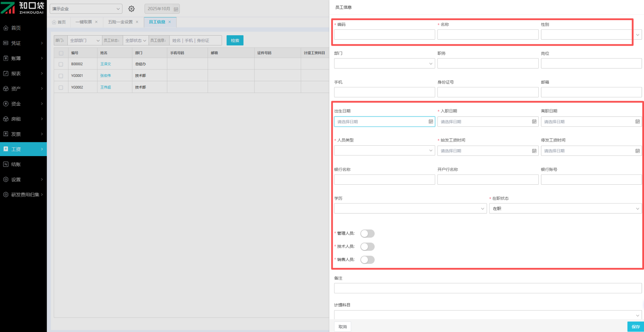644x332 pixels.
Task: Switch to the 五险一金设置 tab
Action: 120,22
